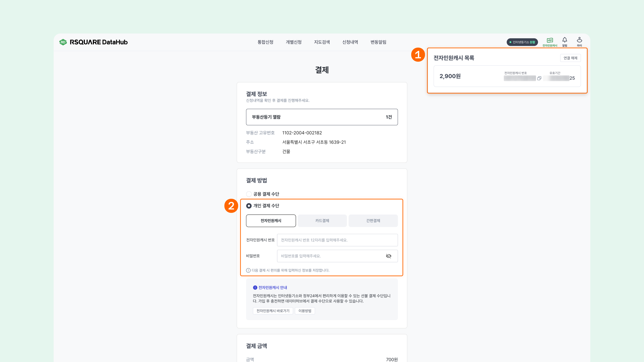Click the 비밀번호 input field

point(330,256)
